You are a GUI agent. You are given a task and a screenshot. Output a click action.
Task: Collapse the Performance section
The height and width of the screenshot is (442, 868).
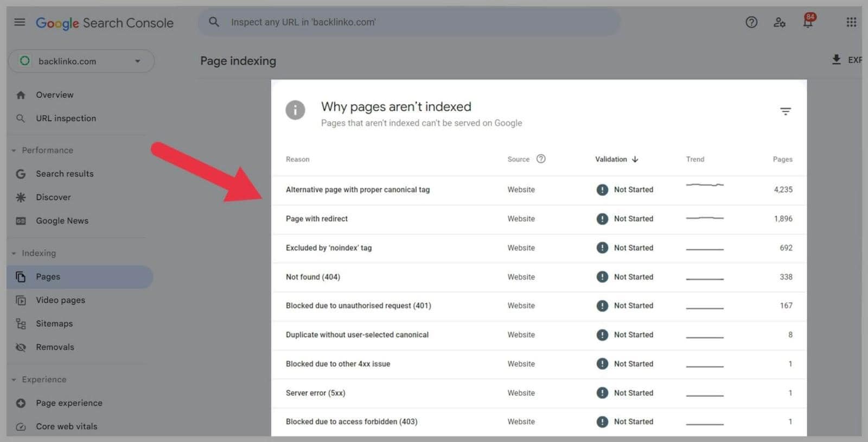tap(14, 150)
